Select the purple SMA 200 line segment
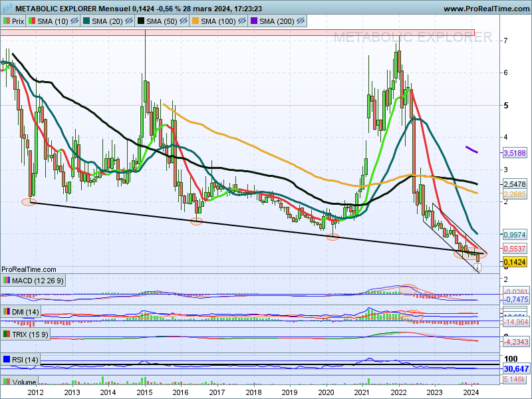The image size is (532, 399). coord(472,150)
